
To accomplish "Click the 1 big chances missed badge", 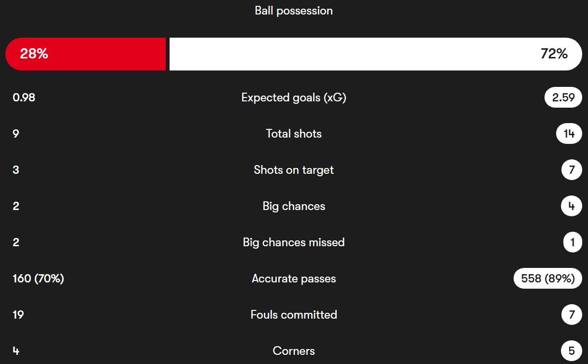I will [573, 242].
